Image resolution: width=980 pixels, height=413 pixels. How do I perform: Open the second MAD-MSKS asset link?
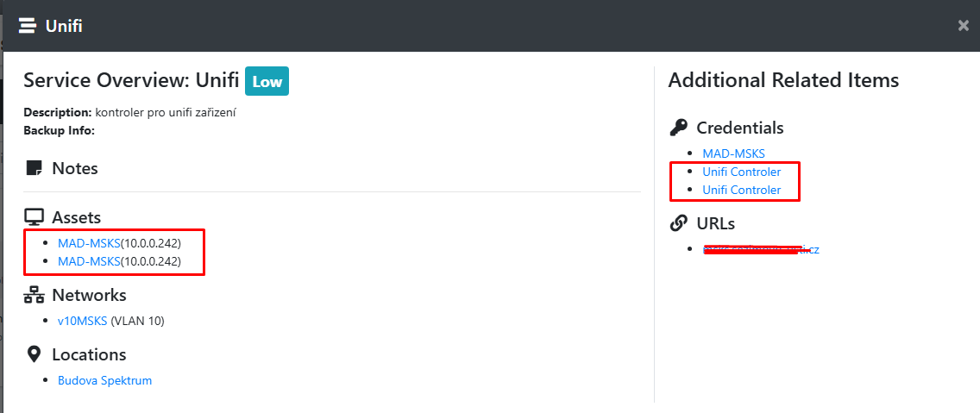[89, 261]
